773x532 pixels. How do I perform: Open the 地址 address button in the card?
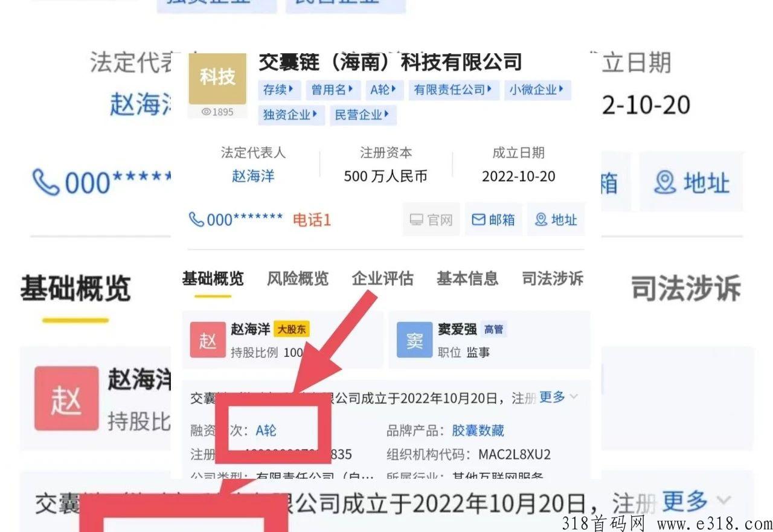coord(556,220)
